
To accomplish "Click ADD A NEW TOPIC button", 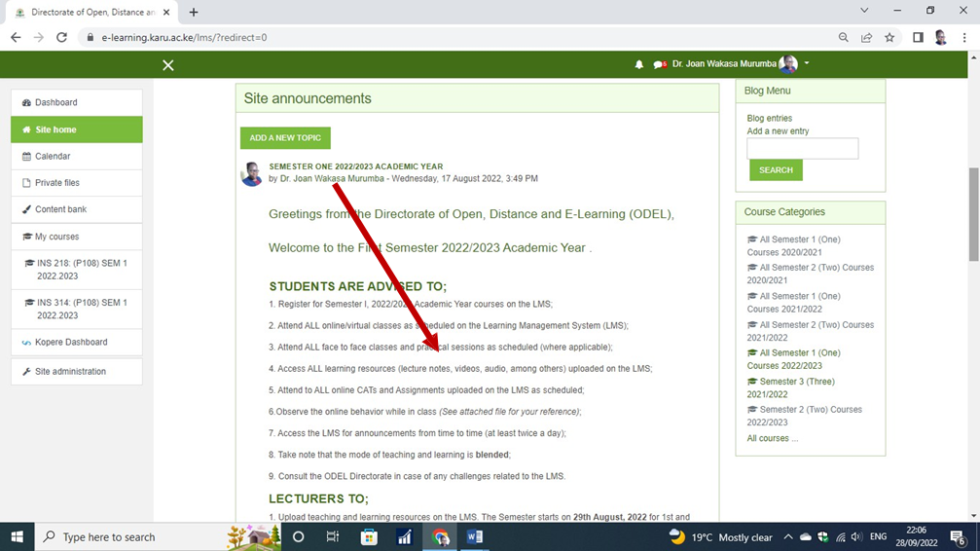I will [x=285, y=137].
